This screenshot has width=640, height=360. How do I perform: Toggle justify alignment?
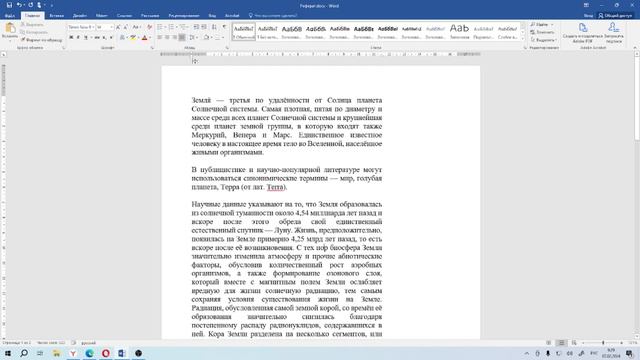click(x=182, y=38)
